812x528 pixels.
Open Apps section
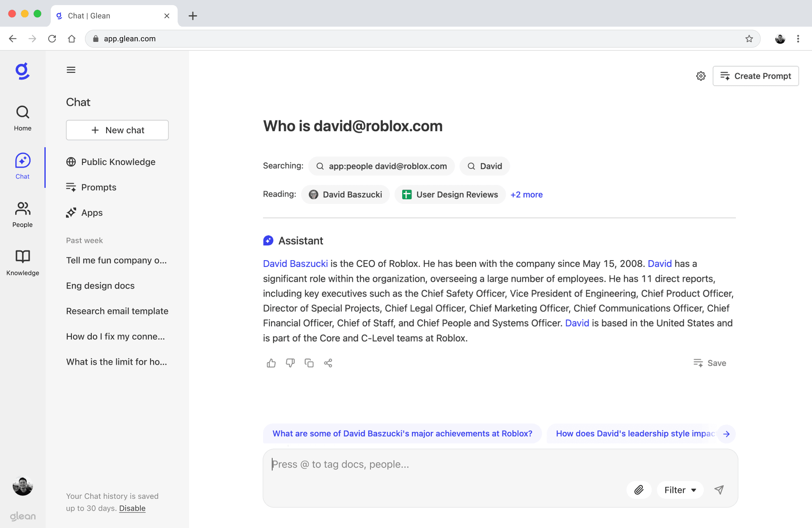click(85, 213)
